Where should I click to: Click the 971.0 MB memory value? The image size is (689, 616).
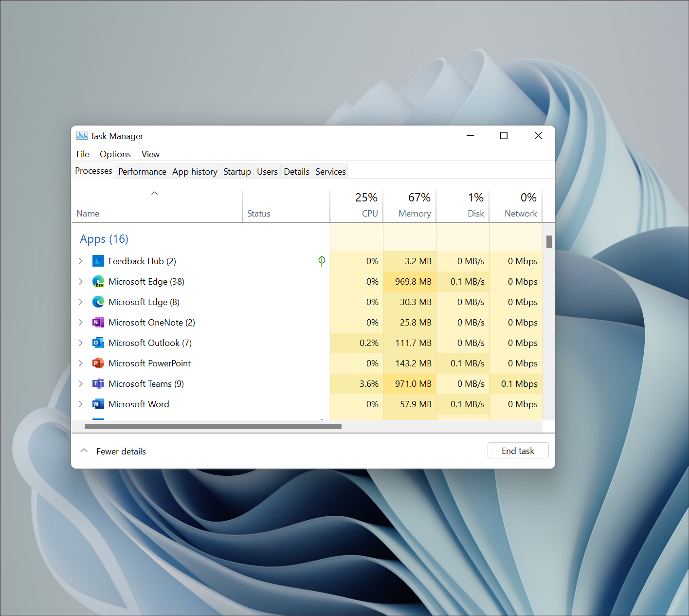[x=413, y=384]
